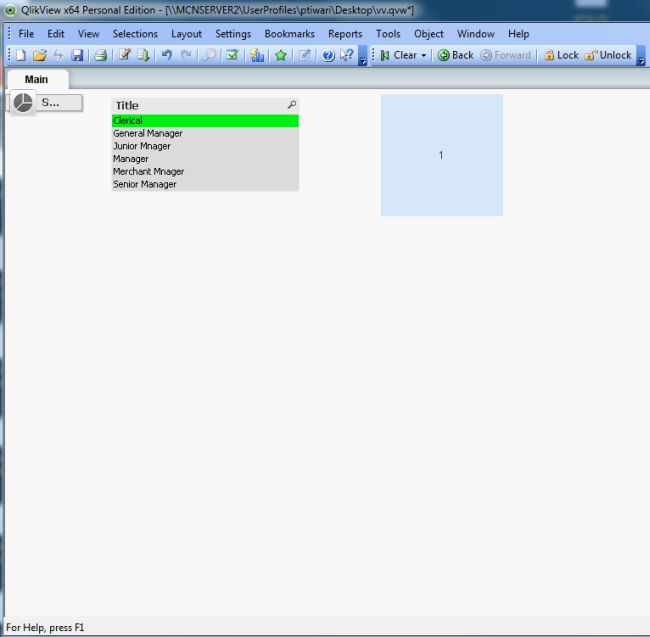Viewport: 650px width, 637px height.
Task: Select 'Senior Manager' in the Title list
Action: (205, 184)
